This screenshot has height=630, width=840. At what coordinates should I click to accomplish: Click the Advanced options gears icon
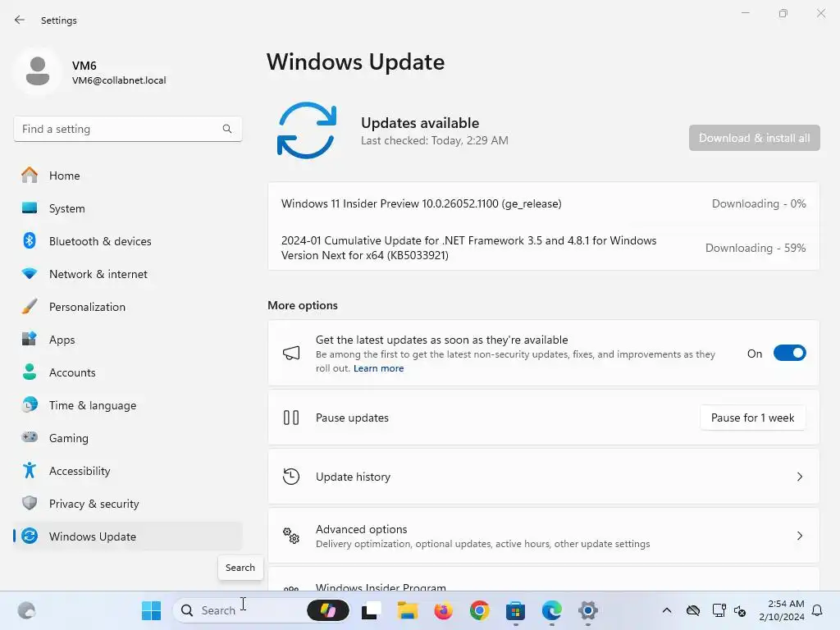291,535
